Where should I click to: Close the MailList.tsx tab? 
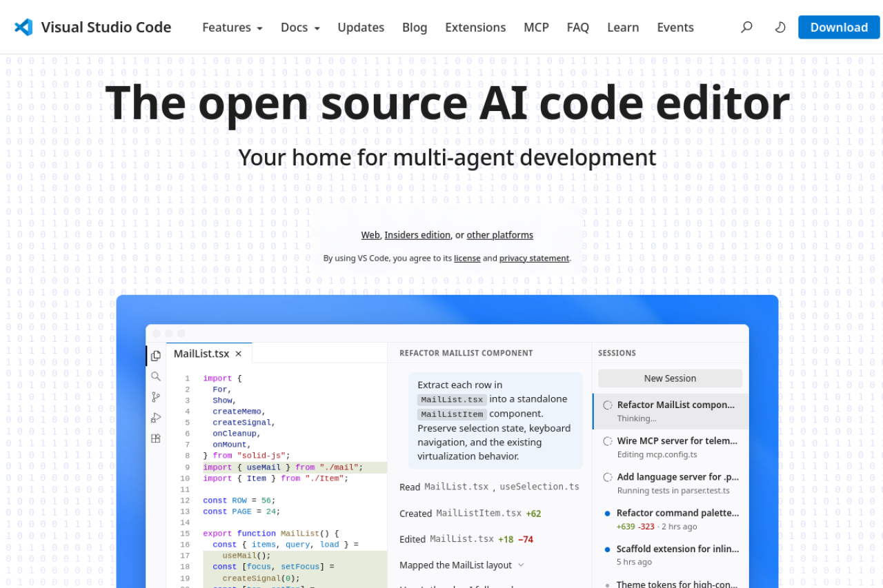coord(239,354)
